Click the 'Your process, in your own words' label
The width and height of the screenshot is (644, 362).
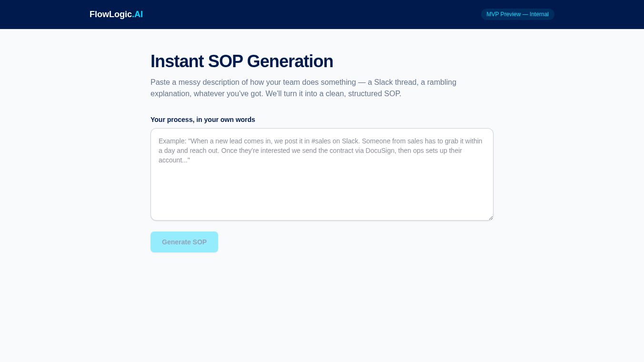203,120
